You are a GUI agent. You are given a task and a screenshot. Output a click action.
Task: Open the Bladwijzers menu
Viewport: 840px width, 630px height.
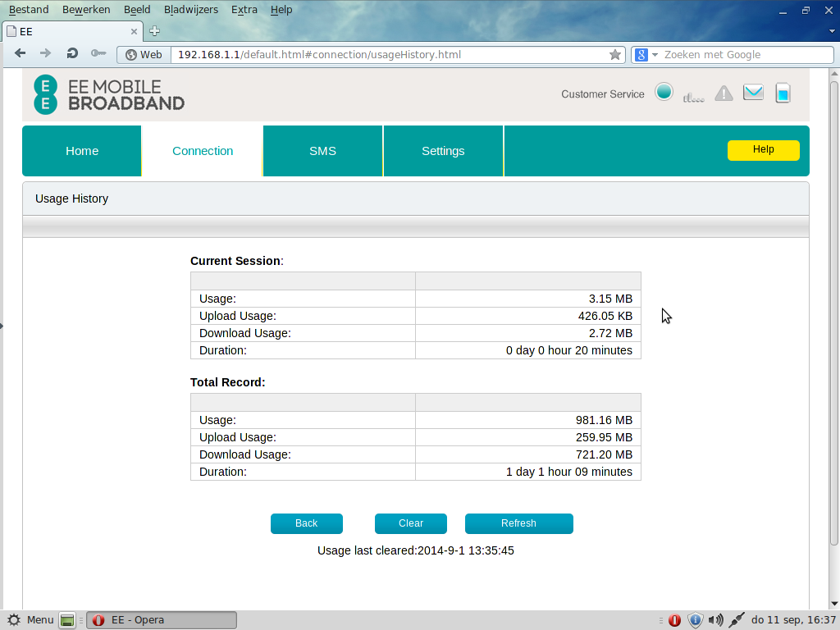point(190,10)
